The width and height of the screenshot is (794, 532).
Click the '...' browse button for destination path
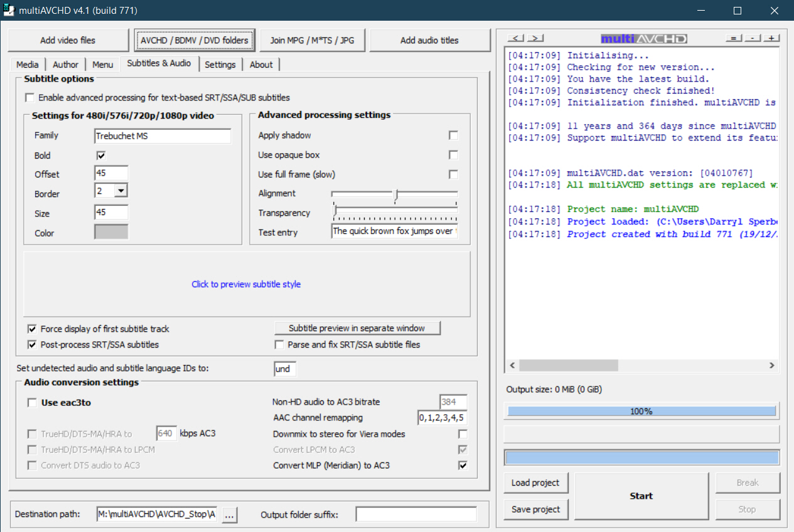[x=229, y=514]
